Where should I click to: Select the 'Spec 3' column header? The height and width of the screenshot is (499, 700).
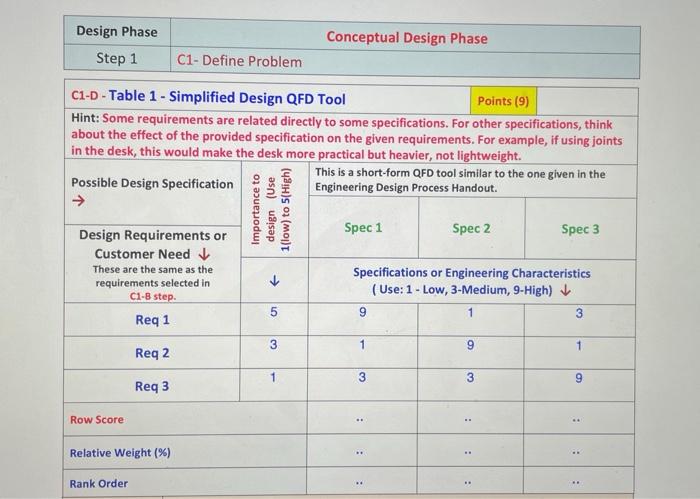(580, 229)
